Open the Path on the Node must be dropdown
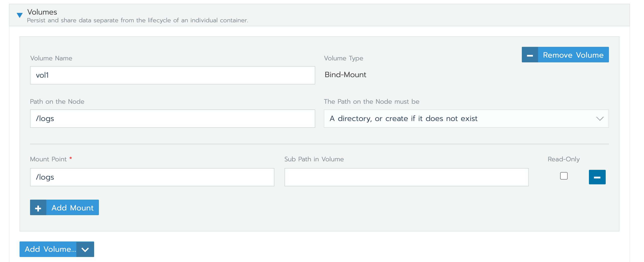Viewport: 644px width, 262px height. click(x=466, y=119)
